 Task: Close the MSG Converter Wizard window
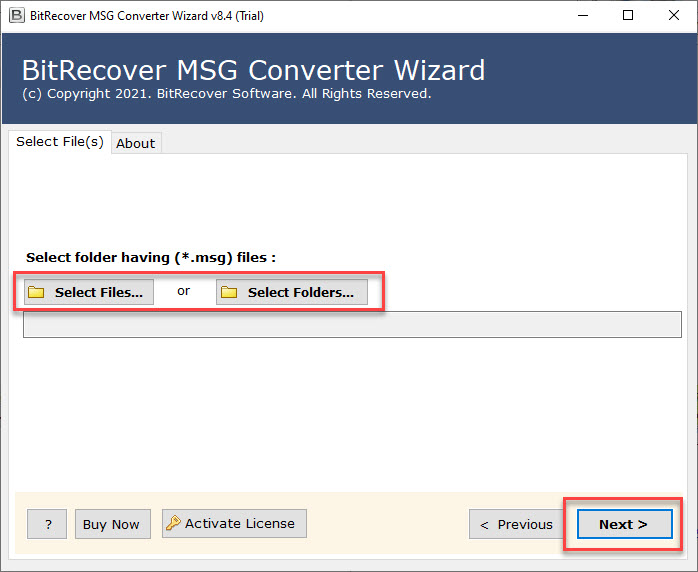coord(674,16)
